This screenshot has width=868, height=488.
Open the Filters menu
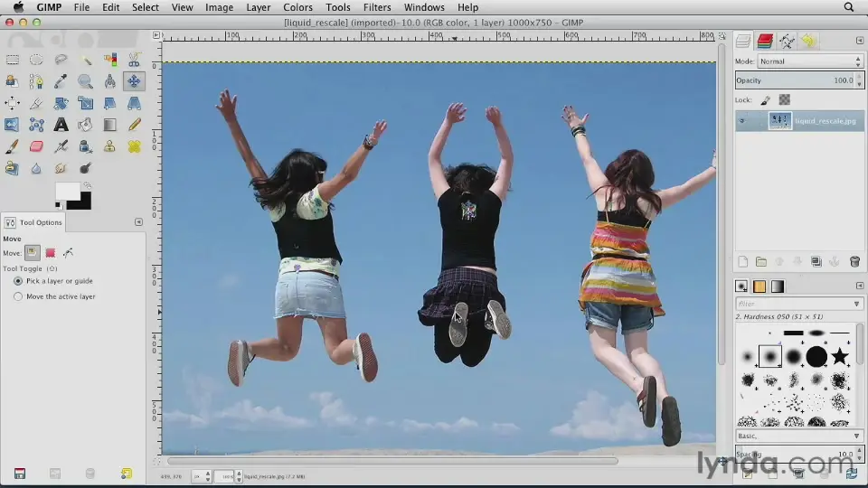click(377, 7)
